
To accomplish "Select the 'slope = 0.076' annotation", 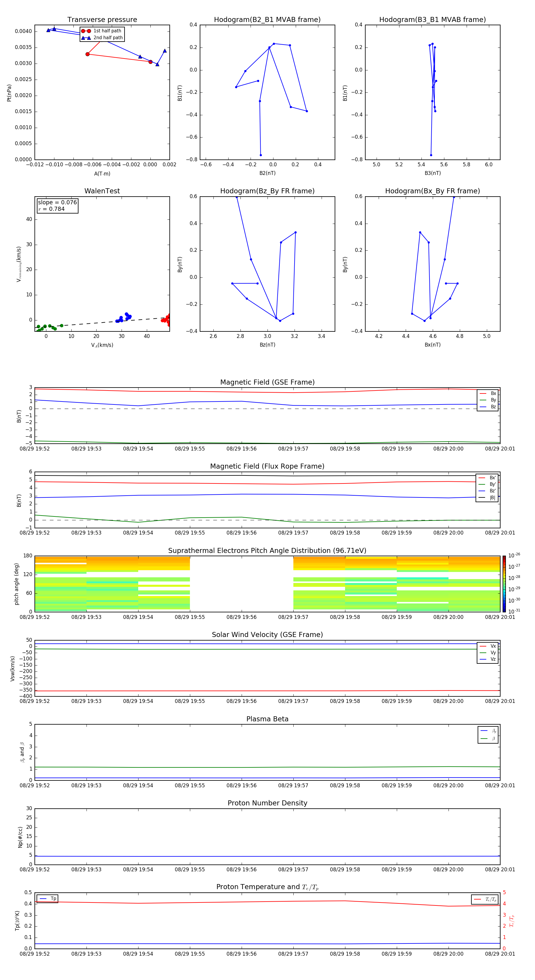I will pos(57,203).
